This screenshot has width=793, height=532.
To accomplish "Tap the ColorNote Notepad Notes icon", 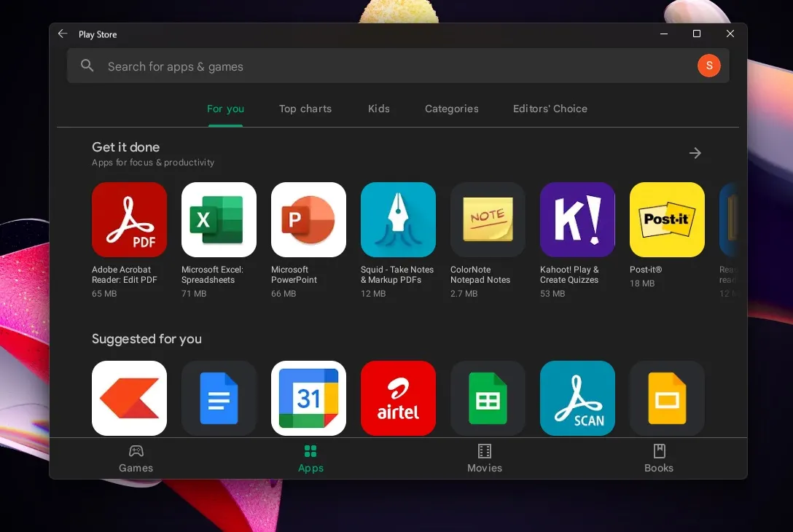I will pyautogui.click(x=488, y=219).
